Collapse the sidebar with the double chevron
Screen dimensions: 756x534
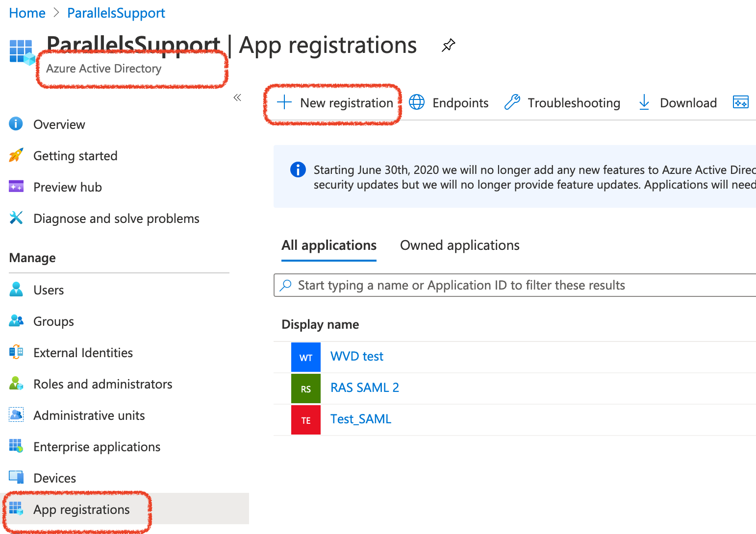(237, 97)
